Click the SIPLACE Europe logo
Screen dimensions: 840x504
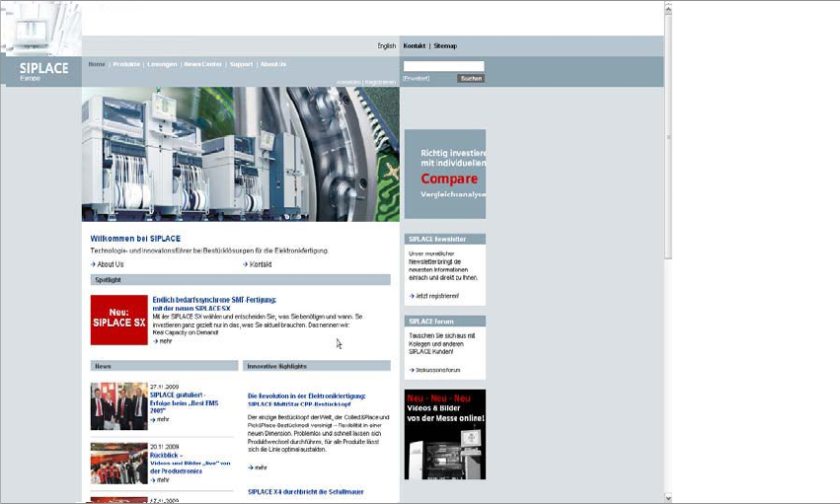coord(41,71)
